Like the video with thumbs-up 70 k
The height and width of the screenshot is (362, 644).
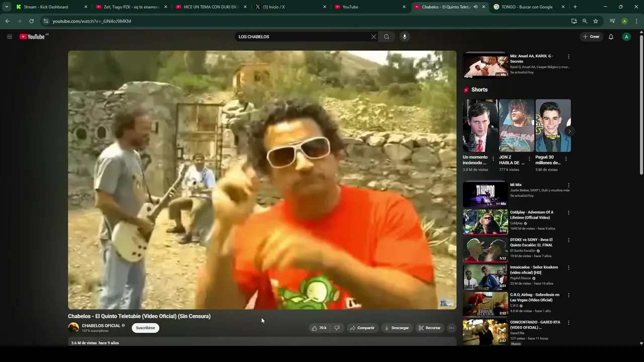[x=319, y=328]
